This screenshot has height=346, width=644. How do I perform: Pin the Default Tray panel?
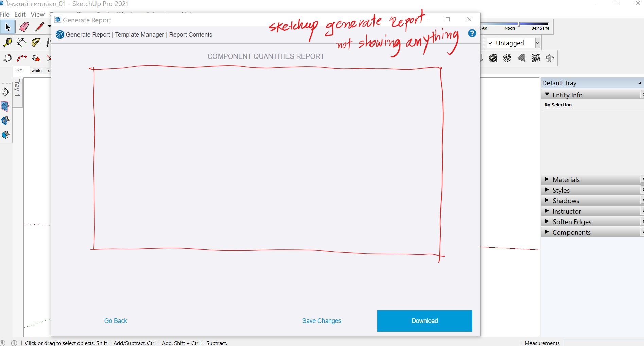pyautogui.click(x=640, y=83)
